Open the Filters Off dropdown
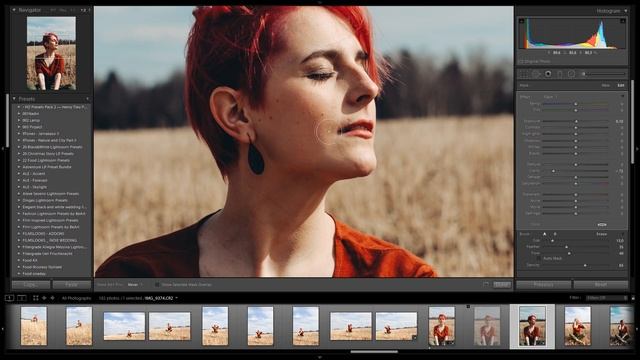 [x=606, y=298]
